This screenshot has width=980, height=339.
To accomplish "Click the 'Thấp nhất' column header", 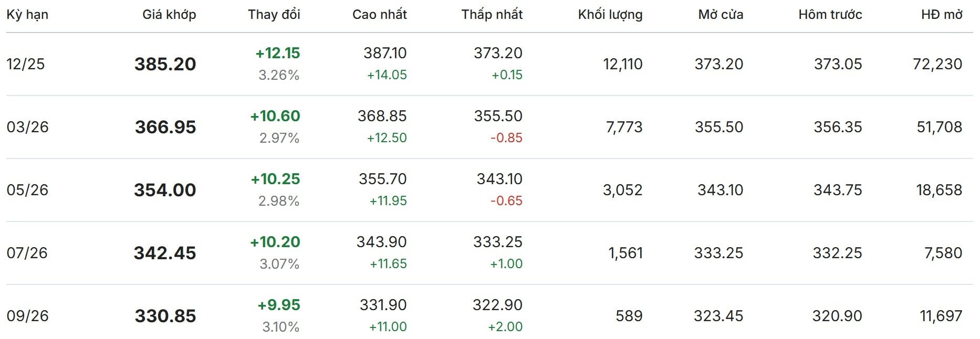I will click(x=492, y=15).
